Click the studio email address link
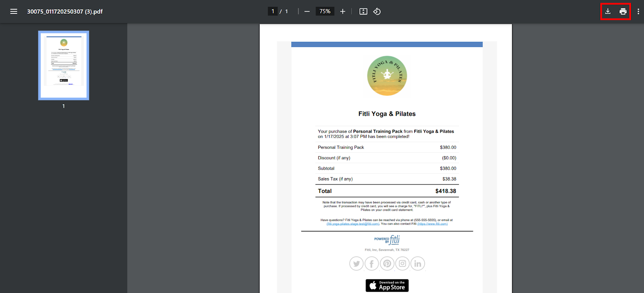 click(353, 224)
